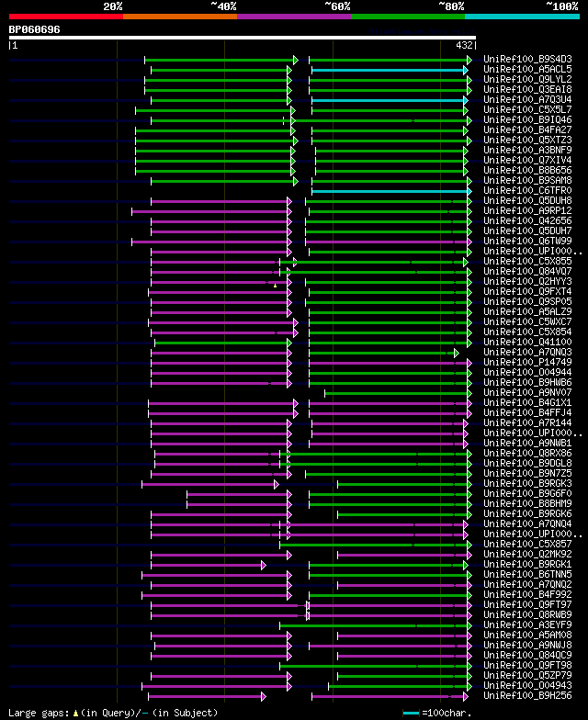
Task: Select UniRef100_Q42656 label
Action: 527,220
